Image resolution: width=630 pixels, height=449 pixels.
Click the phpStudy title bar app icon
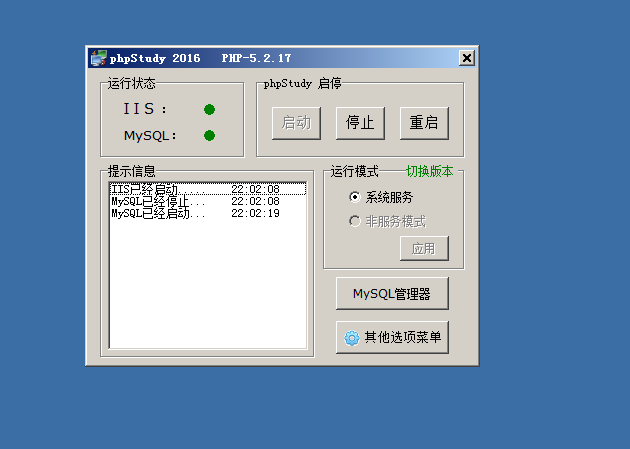pyautogui.click(x=98, y=58)
